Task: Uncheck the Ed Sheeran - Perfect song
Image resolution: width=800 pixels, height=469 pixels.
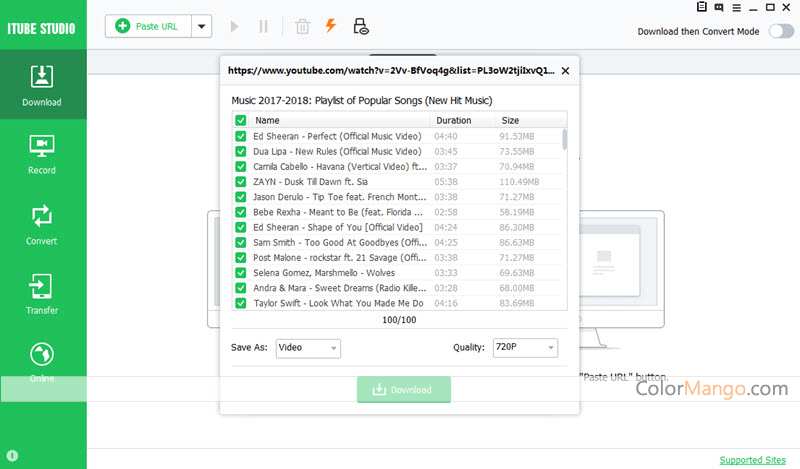Action: click(240, 136)
